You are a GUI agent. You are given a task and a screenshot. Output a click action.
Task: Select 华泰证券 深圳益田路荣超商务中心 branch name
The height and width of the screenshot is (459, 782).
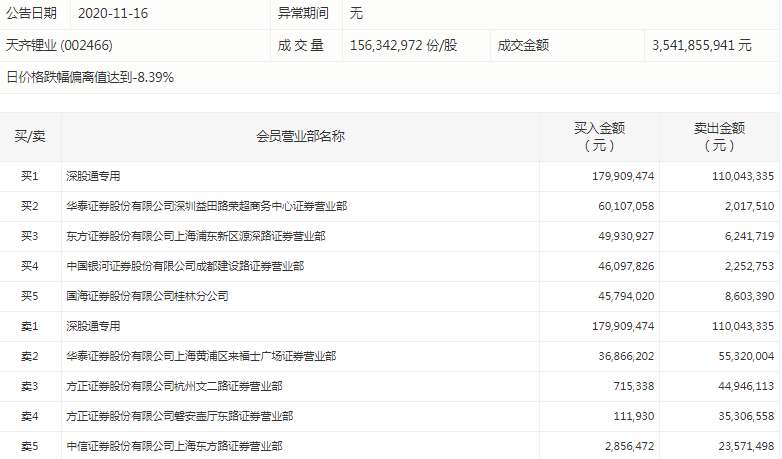pos(206,206)
